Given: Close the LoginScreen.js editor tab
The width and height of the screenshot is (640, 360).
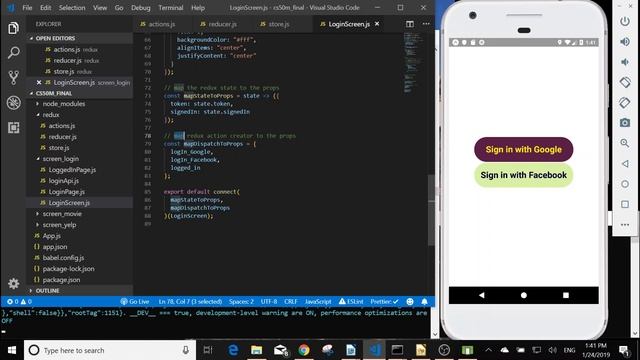Looking at the screenshot, I should coord(377,24).
